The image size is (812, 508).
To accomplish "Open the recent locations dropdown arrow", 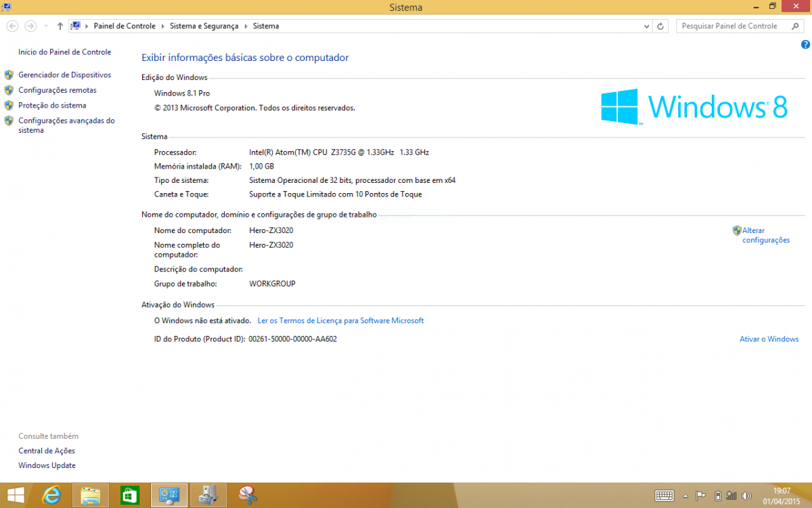I will (46, 26).
